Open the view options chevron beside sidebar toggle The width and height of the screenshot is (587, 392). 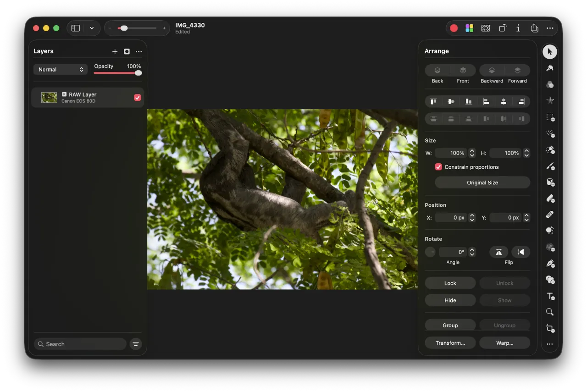[92, 28]
